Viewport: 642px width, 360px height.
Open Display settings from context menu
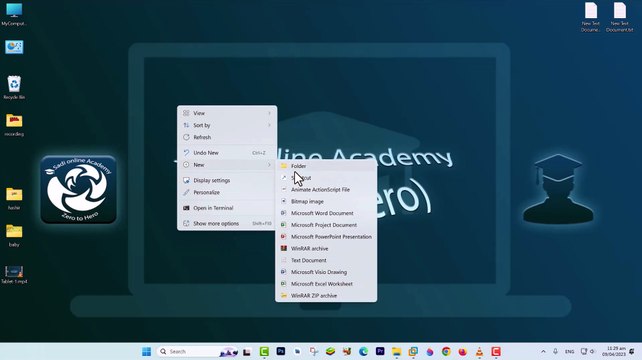coord(227,180)
